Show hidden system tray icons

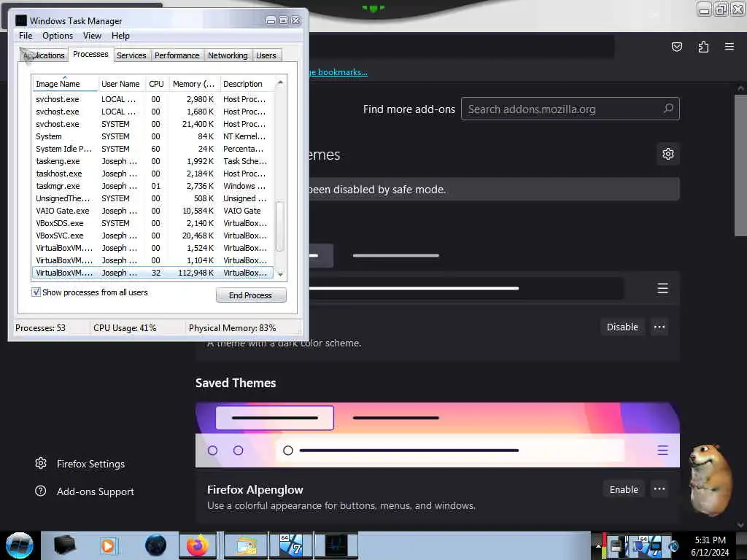(598, 545)
